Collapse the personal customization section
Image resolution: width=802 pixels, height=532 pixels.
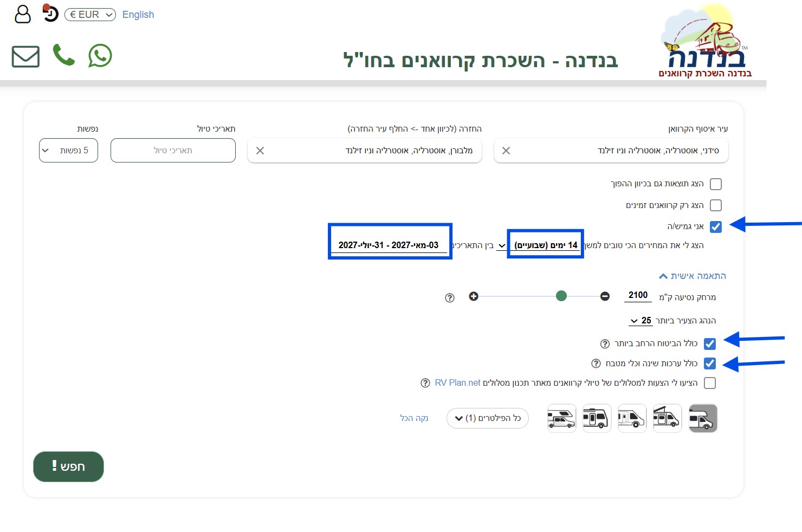(x=693, y=276)
